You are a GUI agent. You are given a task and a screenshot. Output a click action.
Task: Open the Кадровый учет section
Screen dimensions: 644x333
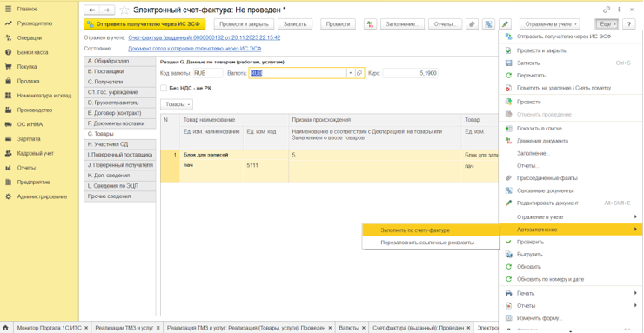36,153
